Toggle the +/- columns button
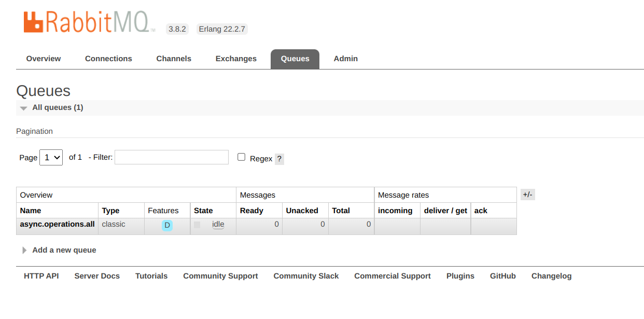This screenshot has width=644, height=319. click(x=527, y=195)
